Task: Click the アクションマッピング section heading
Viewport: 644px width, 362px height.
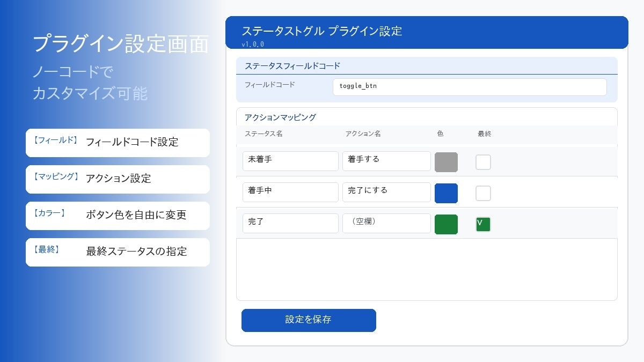Action: [280, 117]
